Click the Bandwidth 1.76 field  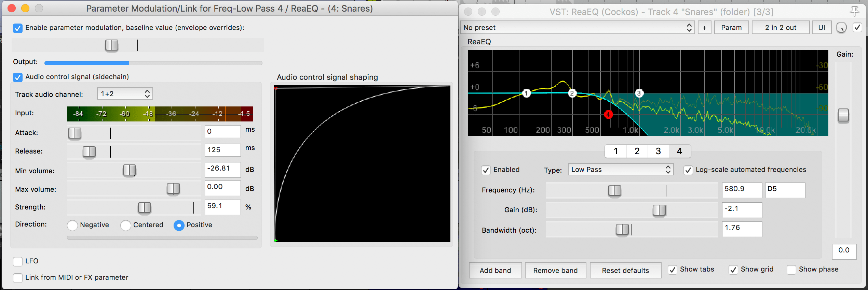coord(742,229)
